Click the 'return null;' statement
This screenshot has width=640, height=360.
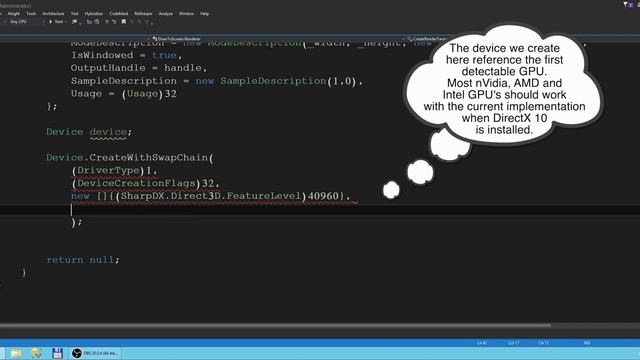(83, 260)
